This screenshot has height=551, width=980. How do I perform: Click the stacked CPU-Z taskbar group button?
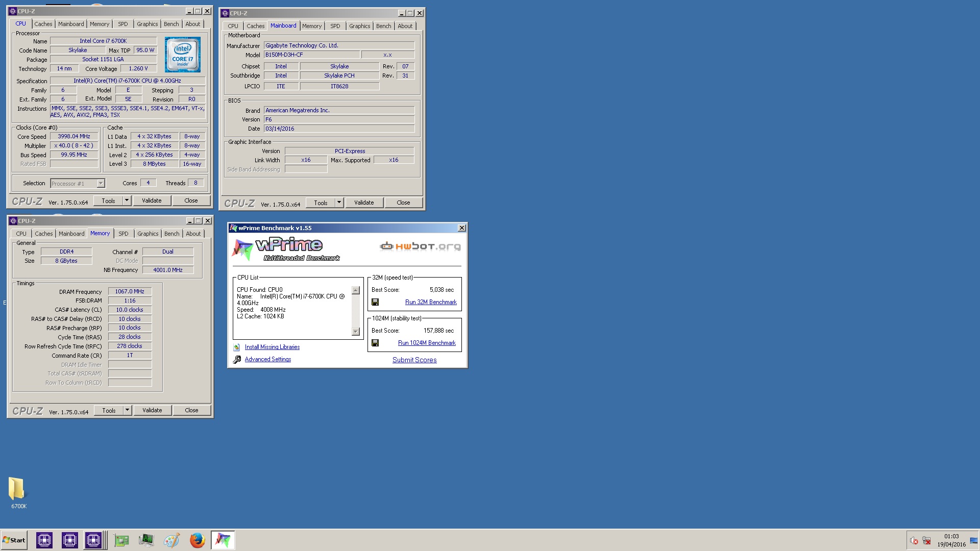95,540
